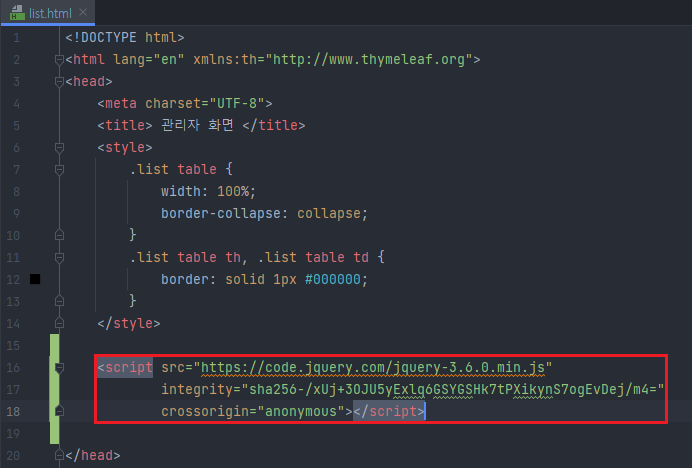Click the title text 관리자 화면
Image resolution: width=692 pixels, height=468 pixels.
coord(197,125)
